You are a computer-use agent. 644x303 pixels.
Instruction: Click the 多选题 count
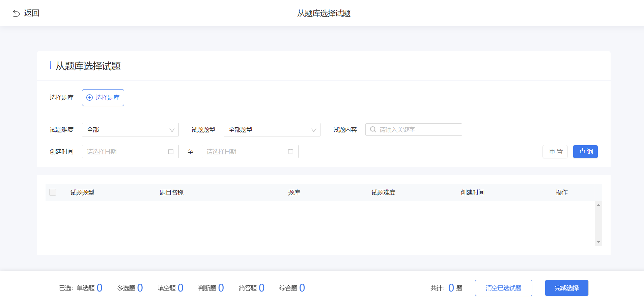click(x=140, y=288)
